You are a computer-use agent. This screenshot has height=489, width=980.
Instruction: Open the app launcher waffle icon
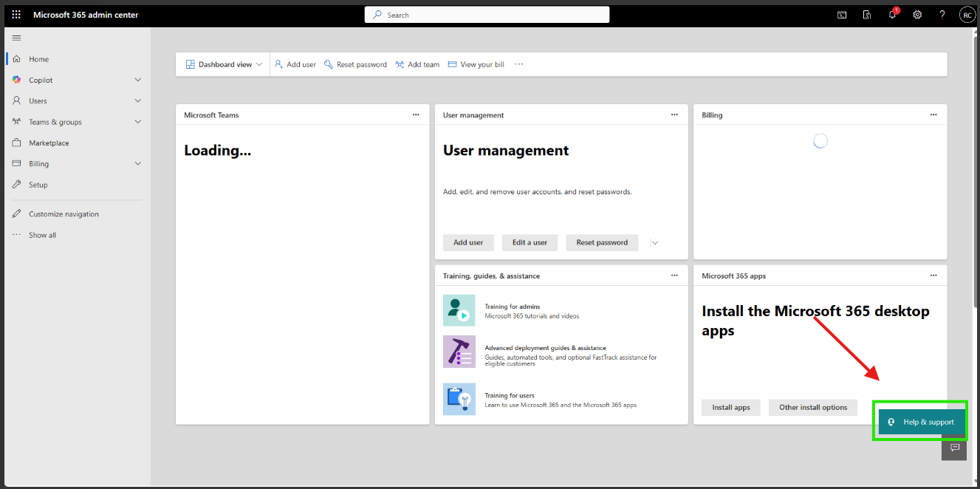[x=16, y=15]
